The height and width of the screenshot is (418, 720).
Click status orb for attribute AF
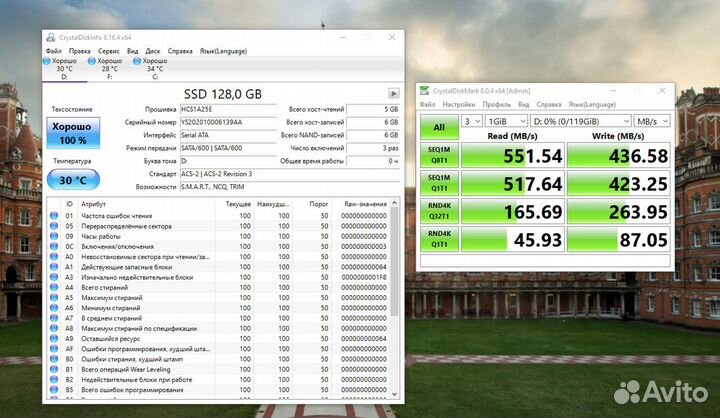click(x=54, y=349)
